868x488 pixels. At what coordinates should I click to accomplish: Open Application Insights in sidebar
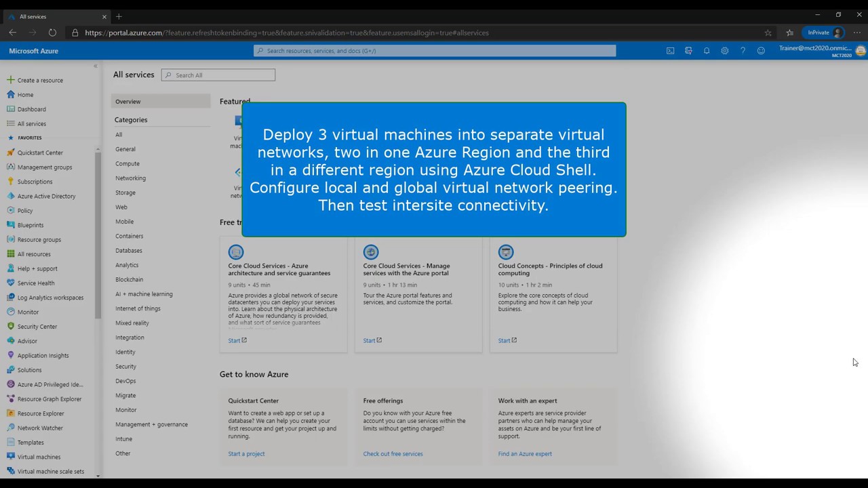click(43, 355)
